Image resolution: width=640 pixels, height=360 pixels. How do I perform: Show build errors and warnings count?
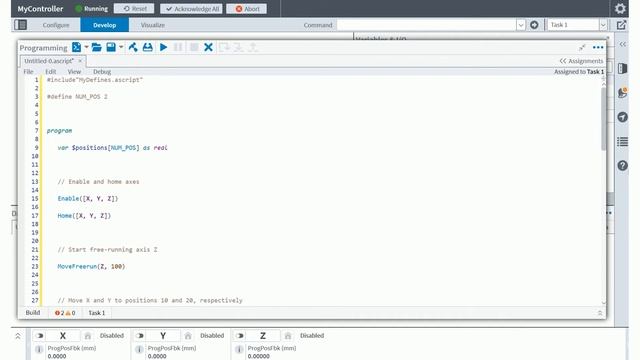click(x=65, y=313)
